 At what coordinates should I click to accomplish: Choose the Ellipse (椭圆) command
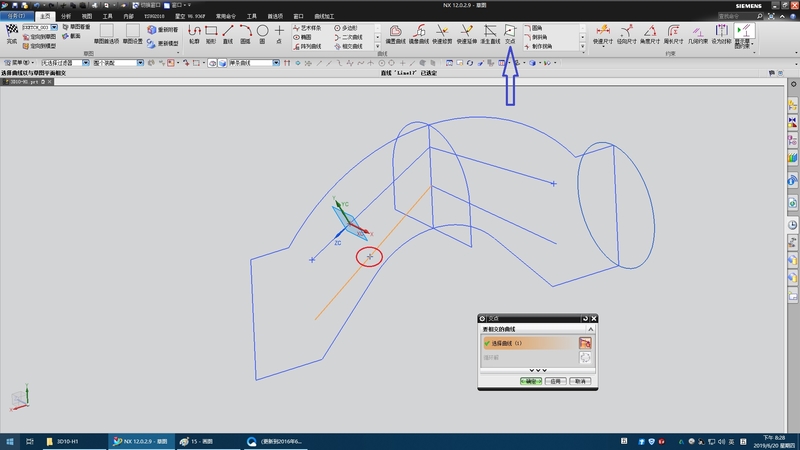pyautogui.click(x=303, y=37)
